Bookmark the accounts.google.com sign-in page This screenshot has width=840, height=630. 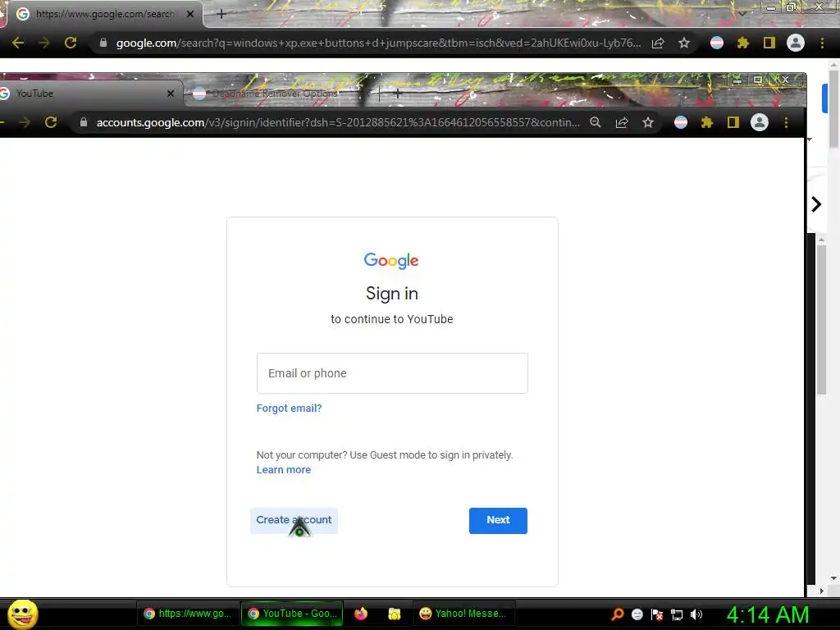coord(648,123)
